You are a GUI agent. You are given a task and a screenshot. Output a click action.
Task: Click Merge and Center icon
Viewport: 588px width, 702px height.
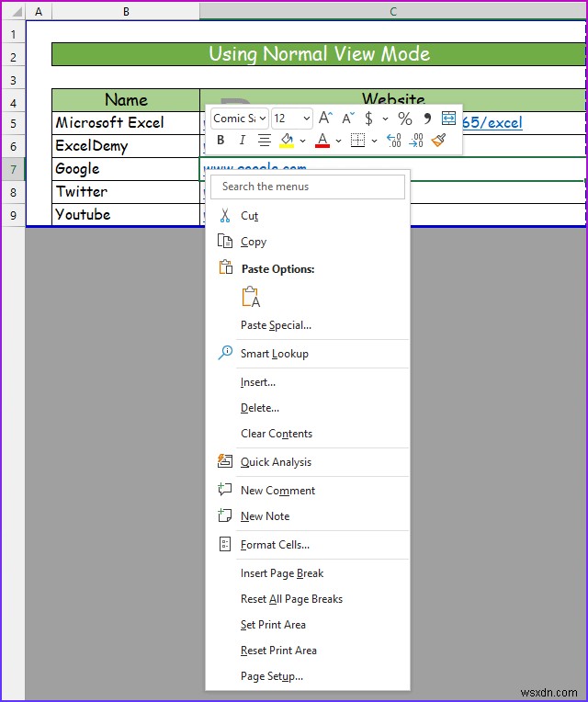tap(448, 119)
